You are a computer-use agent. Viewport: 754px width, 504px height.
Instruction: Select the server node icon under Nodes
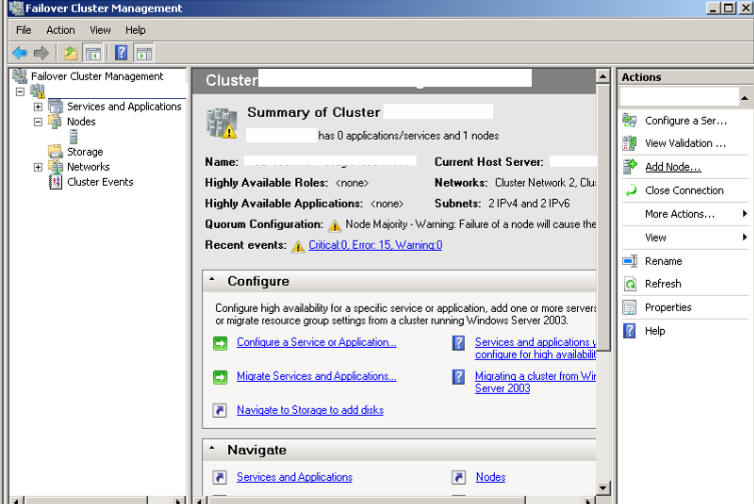pos(73,137)
